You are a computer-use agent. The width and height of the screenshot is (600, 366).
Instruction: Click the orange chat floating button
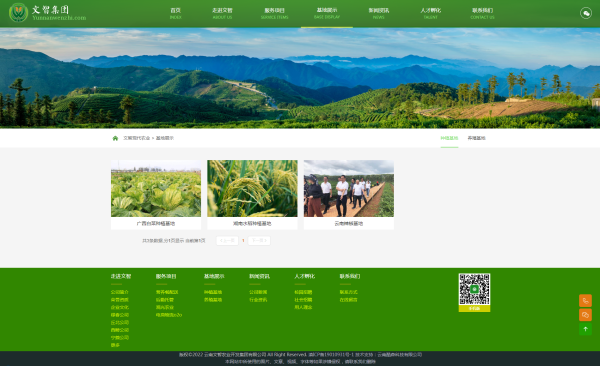click(x=585, y=315)
